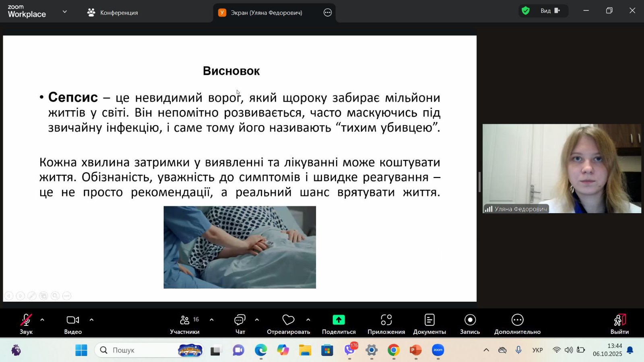Unmute the microphone with Звук button
The image size is (644, 362).
[x=26, y=323]
